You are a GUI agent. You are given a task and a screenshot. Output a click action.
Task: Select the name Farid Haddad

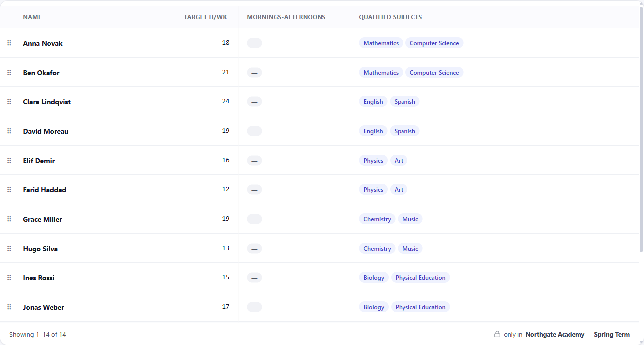[44, 190]
